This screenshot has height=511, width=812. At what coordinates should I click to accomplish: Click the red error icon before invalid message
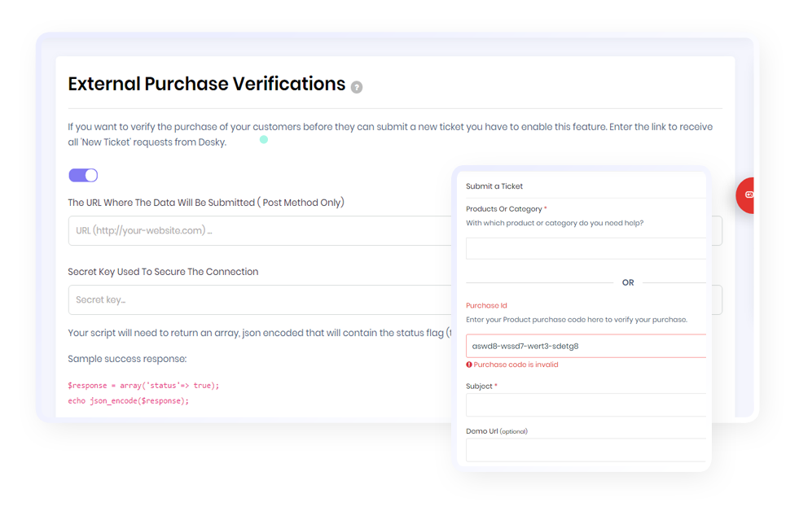[469, 365]
